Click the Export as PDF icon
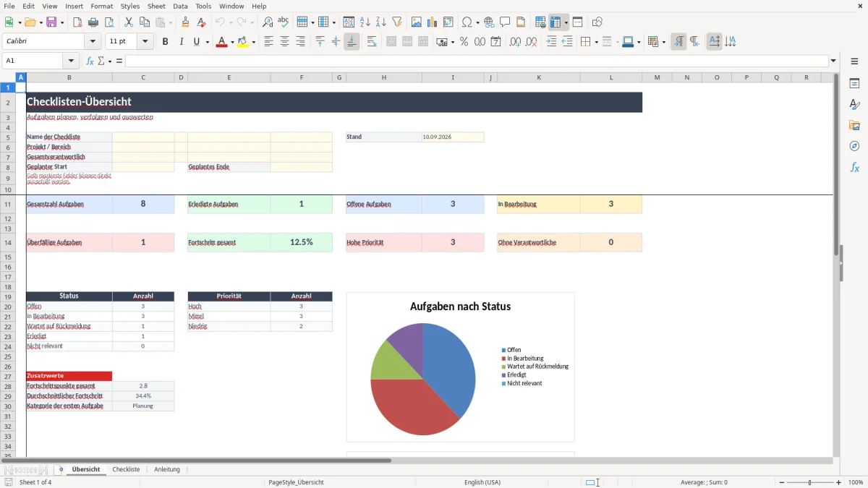Screen dimensions: 868x488 pos(77,22)
